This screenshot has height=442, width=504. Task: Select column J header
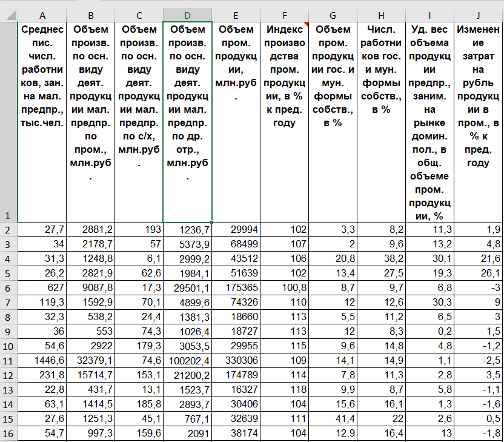coord(479,15)
